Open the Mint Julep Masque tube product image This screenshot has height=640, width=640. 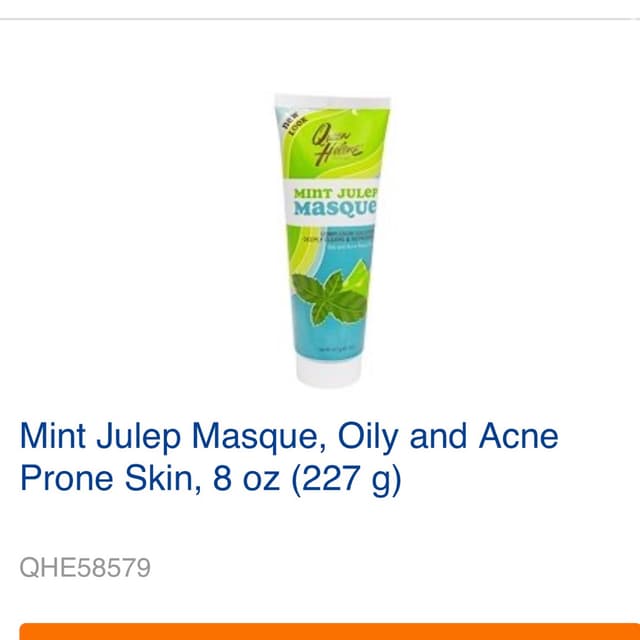tap(332, 241)
